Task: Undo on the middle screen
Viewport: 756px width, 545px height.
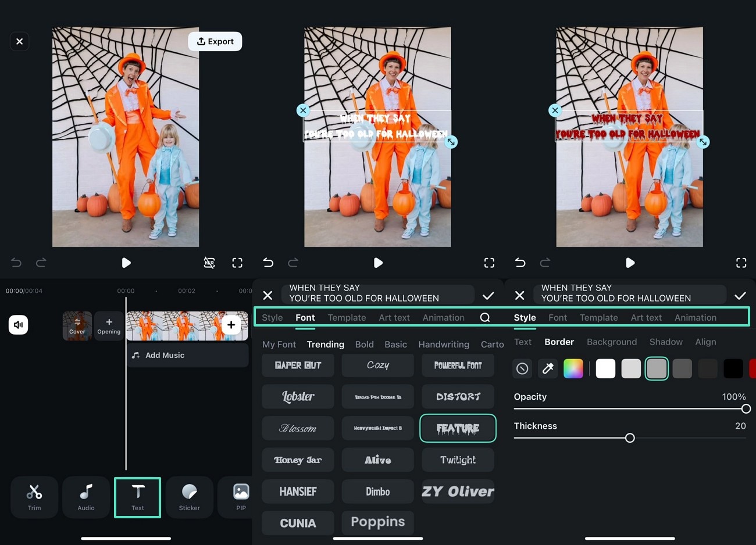Action: point(268,263)
